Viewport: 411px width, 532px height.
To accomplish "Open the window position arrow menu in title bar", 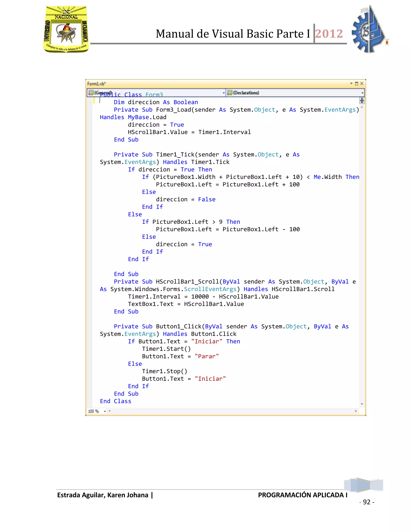I will (x=351, y=84).
